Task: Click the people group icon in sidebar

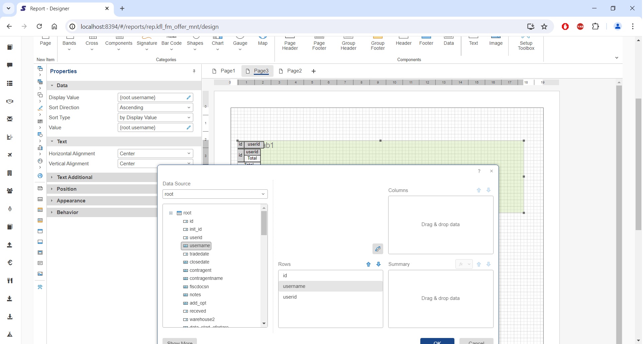Action: coord(10,191)
